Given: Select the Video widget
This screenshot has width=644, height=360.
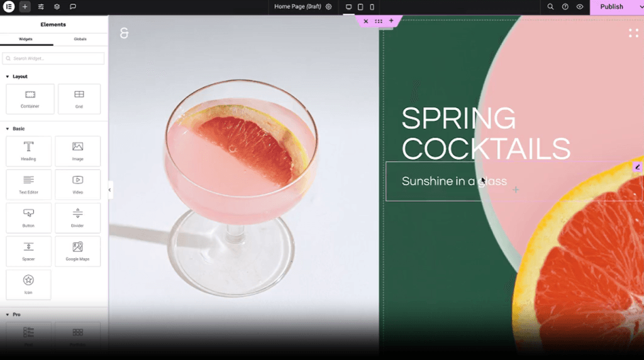Looking at the screenshot, I should [77, 184].
